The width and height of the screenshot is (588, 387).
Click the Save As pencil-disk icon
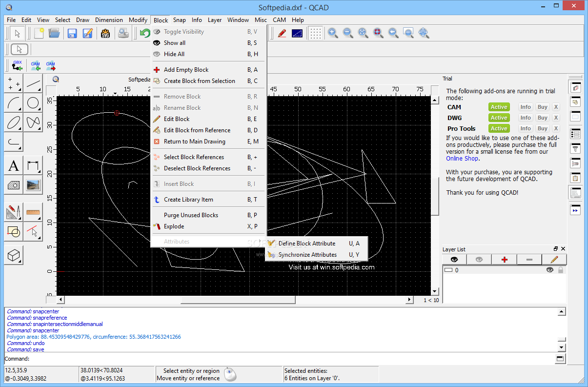pos(87,33)
